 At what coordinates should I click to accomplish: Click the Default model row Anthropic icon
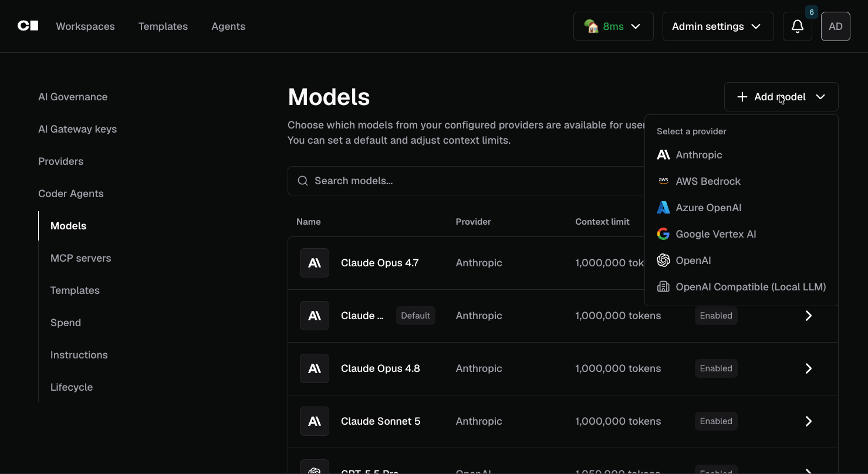click(x=315, y=316)
